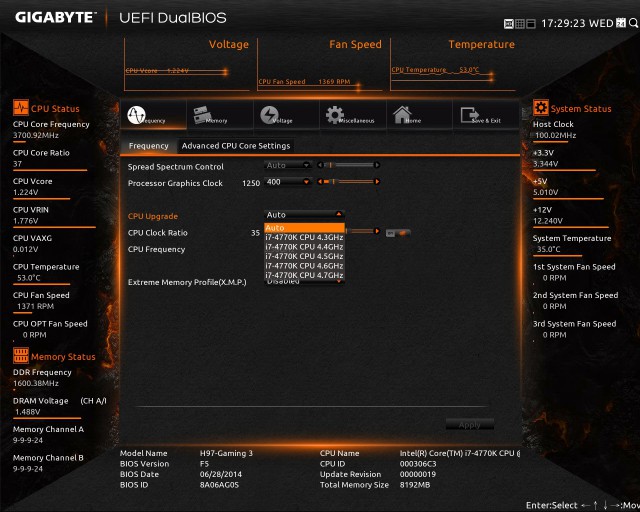
Task: Click the H97-Gaming 3 model name
Action: click(x=226, y=453)
